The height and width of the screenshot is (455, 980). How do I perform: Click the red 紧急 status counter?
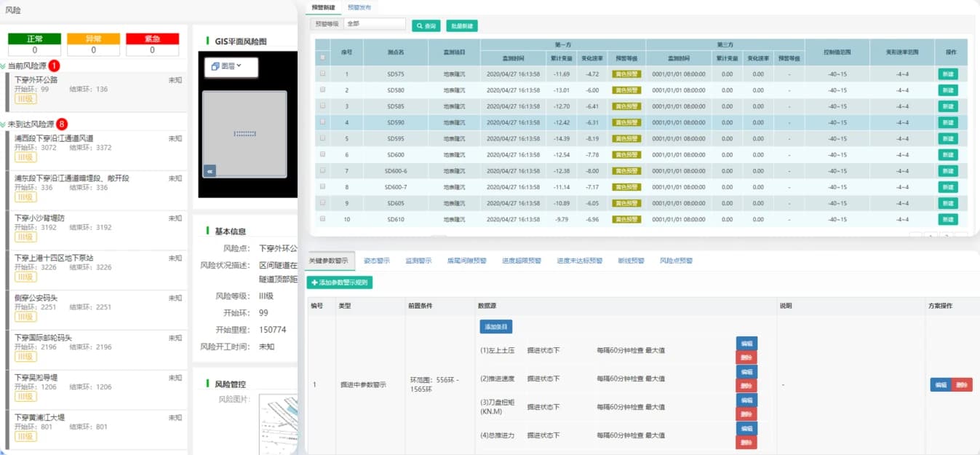(152, 44)
